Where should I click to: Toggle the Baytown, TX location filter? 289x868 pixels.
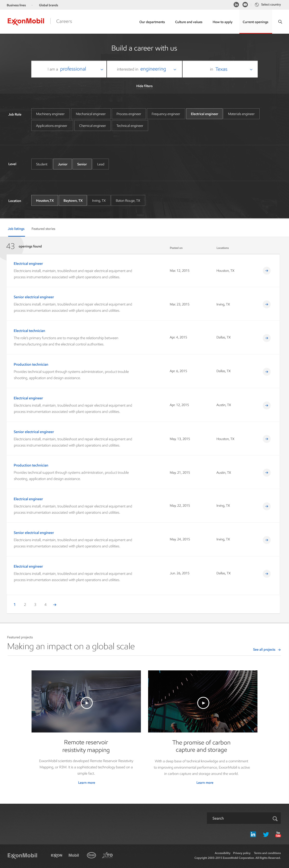(73, 201)
